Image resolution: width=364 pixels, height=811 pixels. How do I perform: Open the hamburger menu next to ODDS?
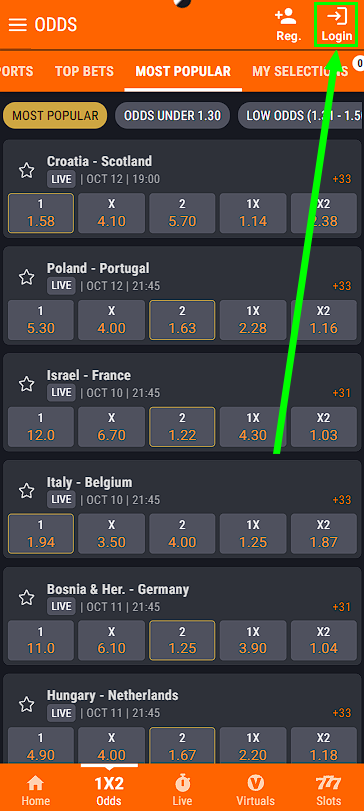(x=18, y=25)
